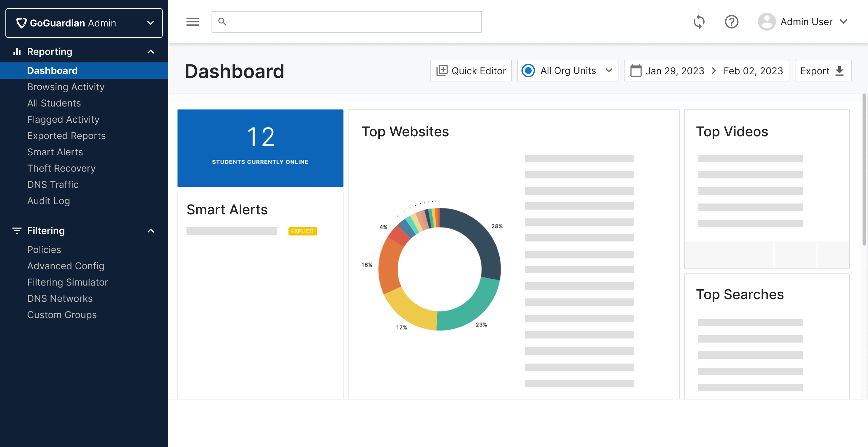
Task: Collapse the Reporting section
Action: [151, 52]
